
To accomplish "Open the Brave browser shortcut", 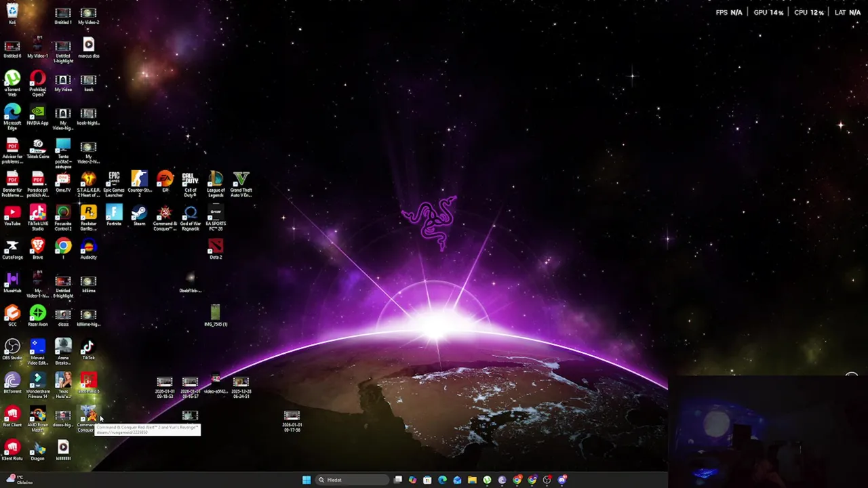I will (x=37, y=249).
